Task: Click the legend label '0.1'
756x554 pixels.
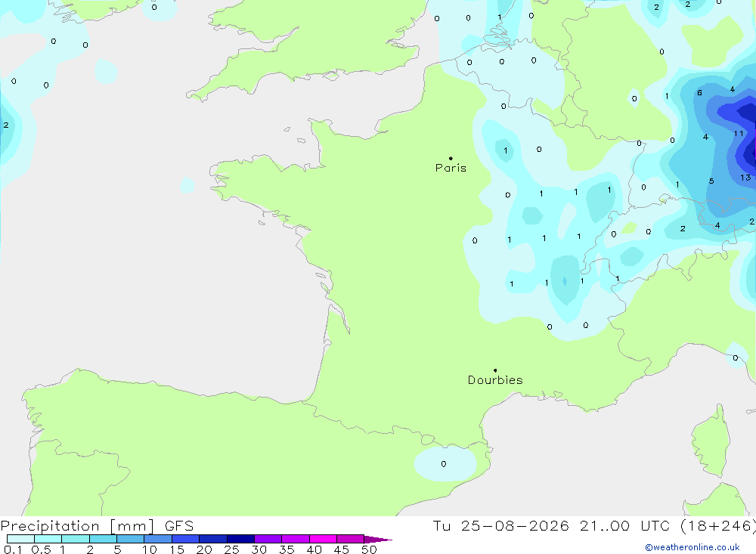Action: pyautogui.click(x=13, y=549)
